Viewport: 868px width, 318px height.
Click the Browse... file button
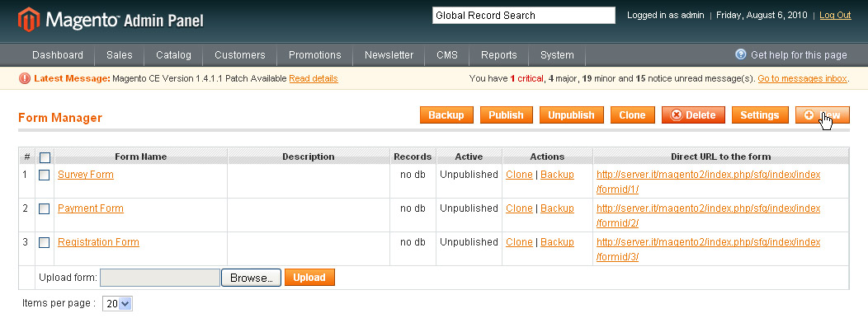point(252,278)
